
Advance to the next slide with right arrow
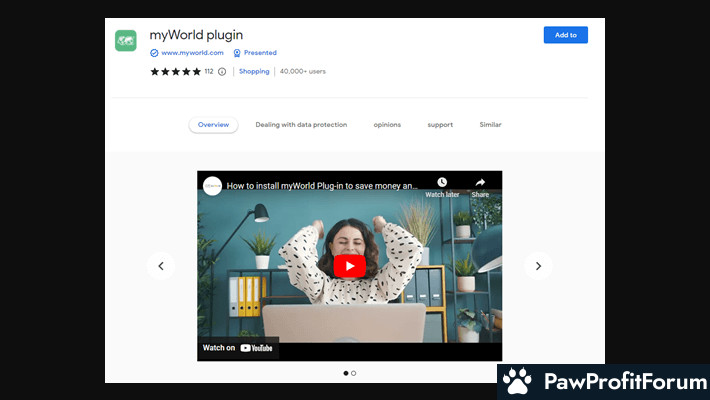click(x=538, y=265)
